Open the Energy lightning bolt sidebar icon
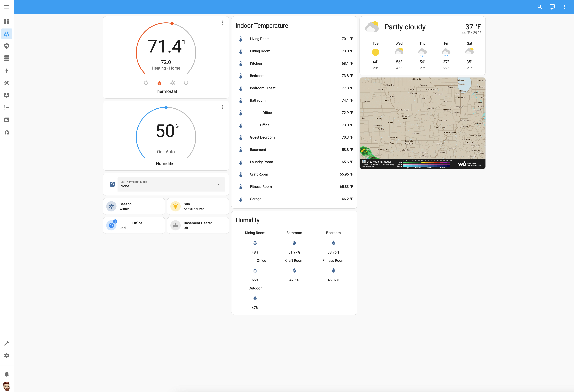The image size is (574, 392). coord(7,71)
